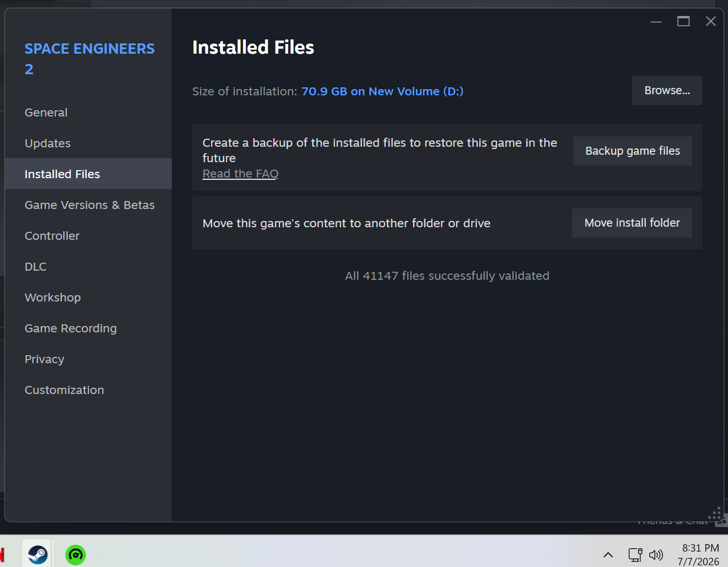The width and height of the screenshot is (728, 567).
Task: Open the Customization section
Action: pyautogui.click(x=88, y=390)
